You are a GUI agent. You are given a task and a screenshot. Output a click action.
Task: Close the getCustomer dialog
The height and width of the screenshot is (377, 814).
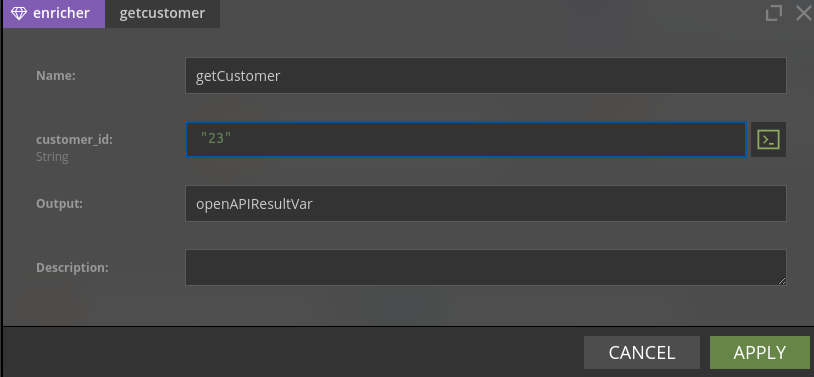[804, 13]
